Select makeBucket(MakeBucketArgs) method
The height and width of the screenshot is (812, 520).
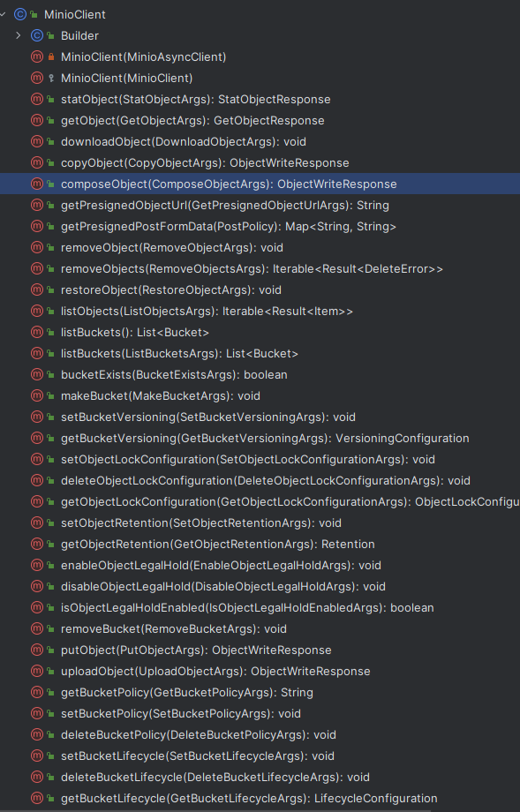(x=161, y=396)
